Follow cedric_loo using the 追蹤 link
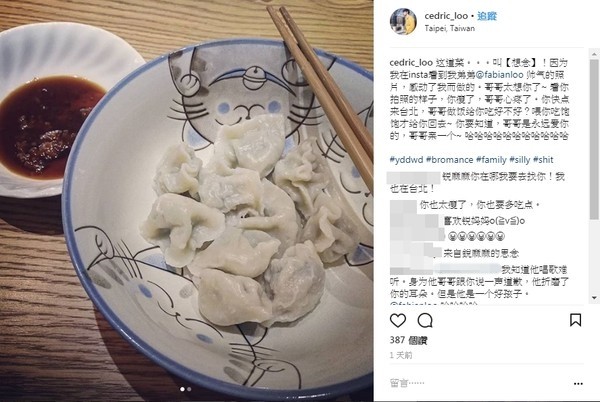 [x=487, y=16]
